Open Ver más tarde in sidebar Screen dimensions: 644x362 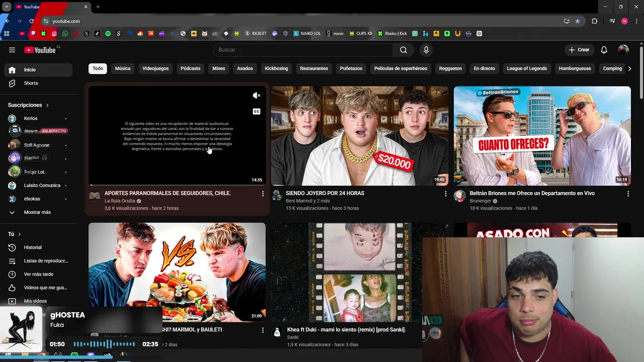[x=38, y=275]
